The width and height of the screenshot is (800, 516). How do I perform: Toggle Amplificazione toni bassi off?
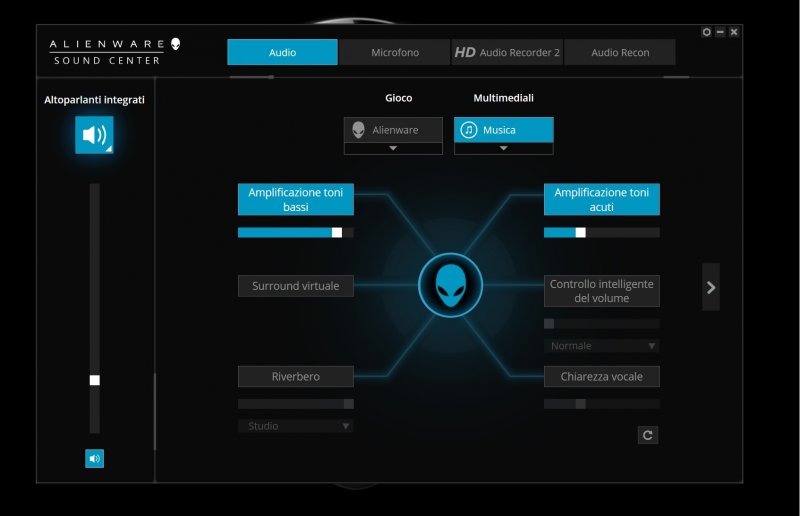[x=295, y=199]
